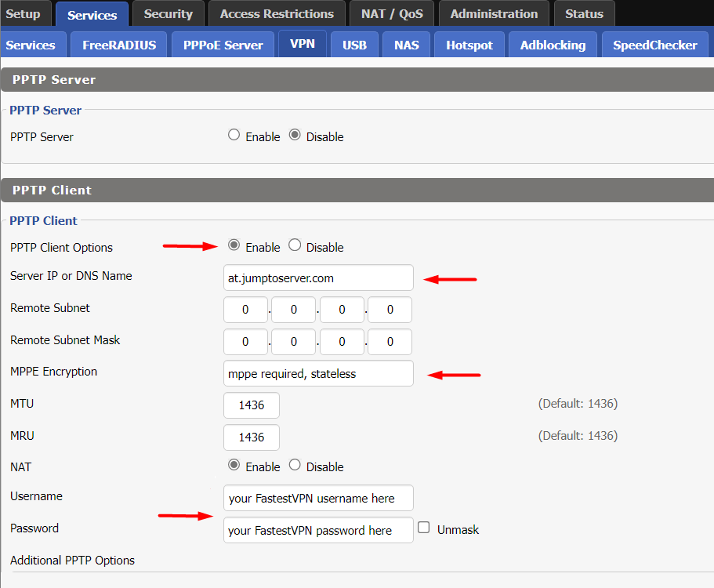Check the Unmask password checkbox
Screen dimensions: 714x588
(423, 528)
